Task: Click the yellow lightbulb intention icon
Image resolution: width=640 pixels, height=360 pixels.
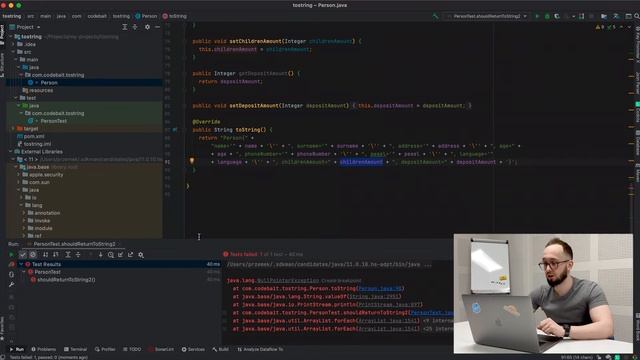Action: 191,161
